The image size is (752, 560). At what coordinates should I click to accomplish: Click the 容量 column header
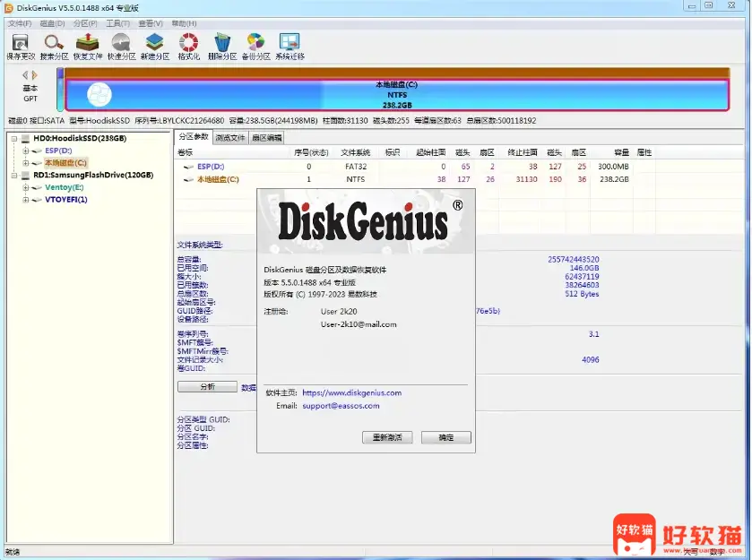tap(621, 152)
